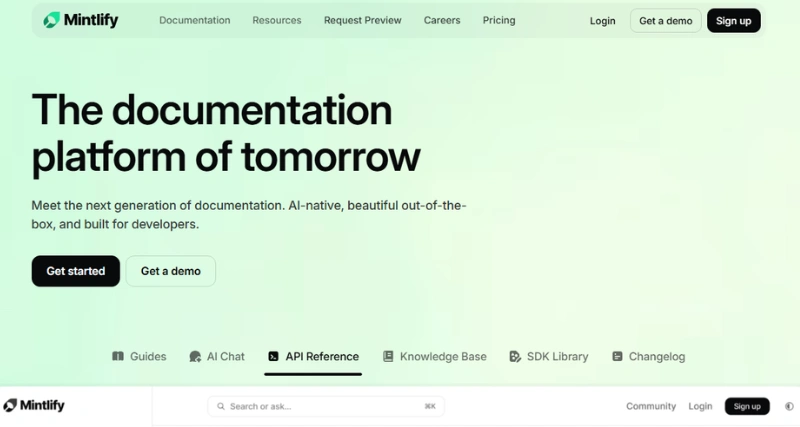Click Login in the top navigation

pos(603,20)
